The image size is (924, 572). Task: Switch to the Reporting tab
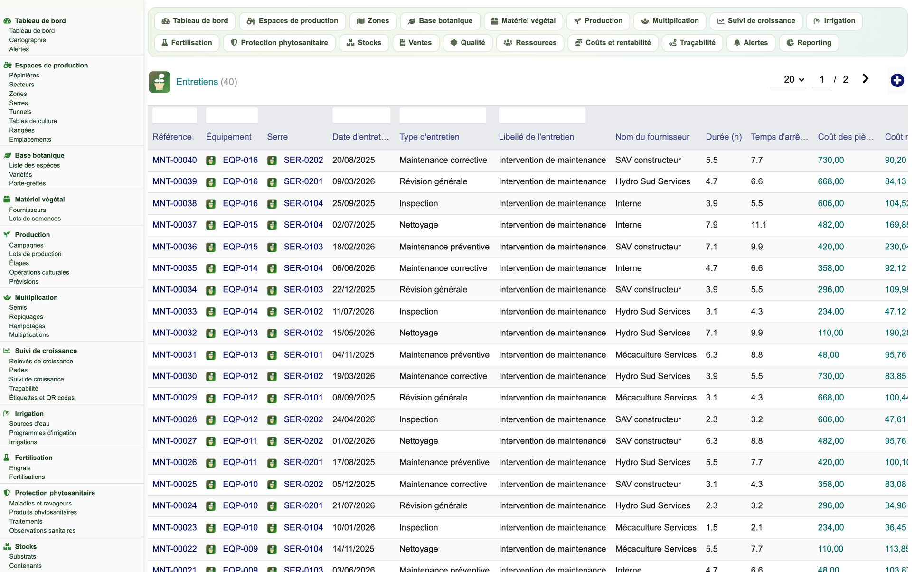click(x=809, y=43)
